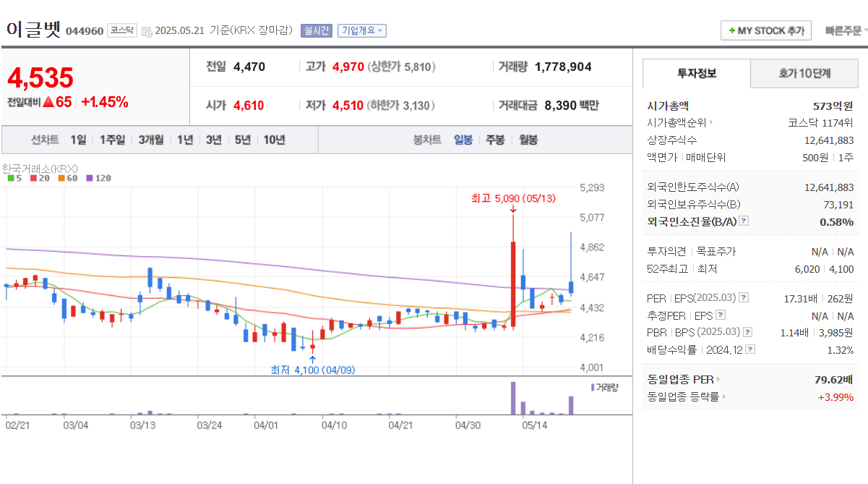Click the stock name 이글벳
This screenshot has width=868, height=484.
click(34, 30)
